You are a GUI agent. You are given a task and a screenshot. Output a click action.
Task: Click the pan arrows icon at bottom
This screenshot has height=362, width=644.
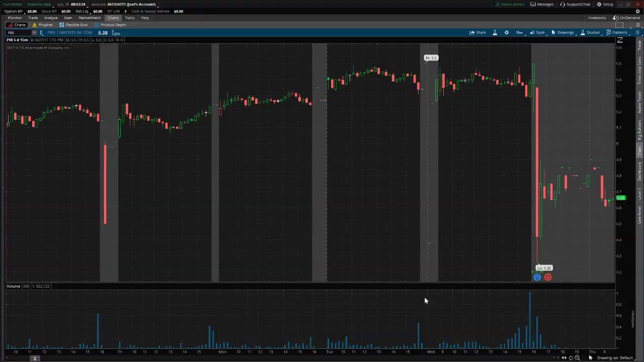564,358
